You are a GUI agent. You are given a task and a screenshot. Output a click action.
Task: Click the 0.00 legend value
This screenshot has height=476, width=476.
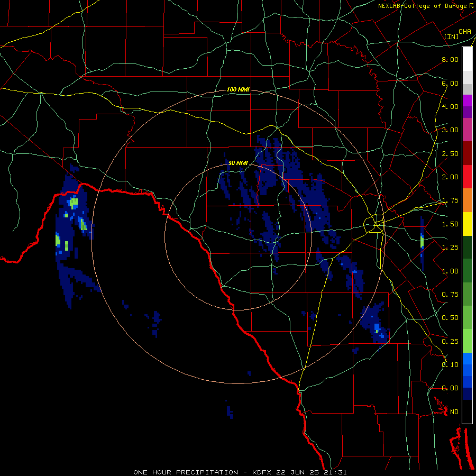point(450,388)
